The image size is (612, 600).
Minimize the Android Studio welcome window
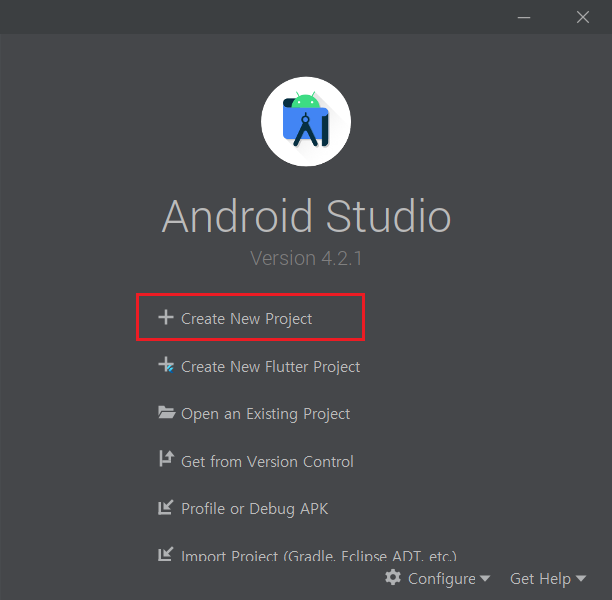pos(524,17)
